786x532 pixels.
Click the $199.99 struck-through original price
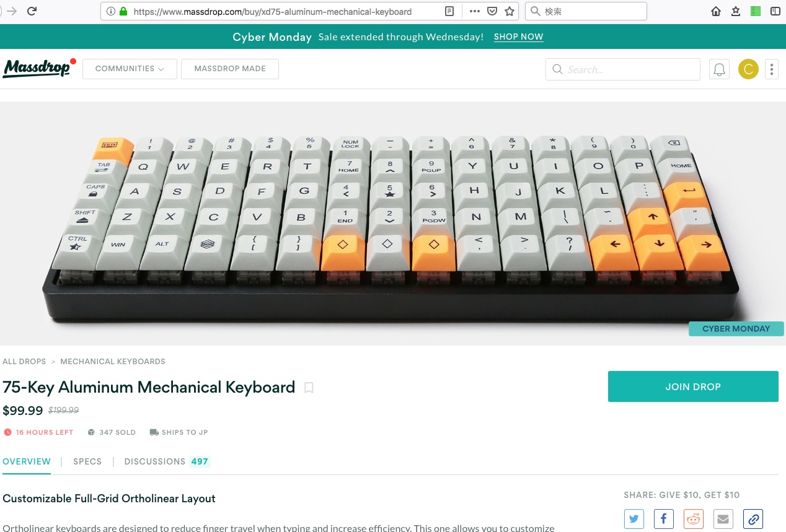pos(63,410)
